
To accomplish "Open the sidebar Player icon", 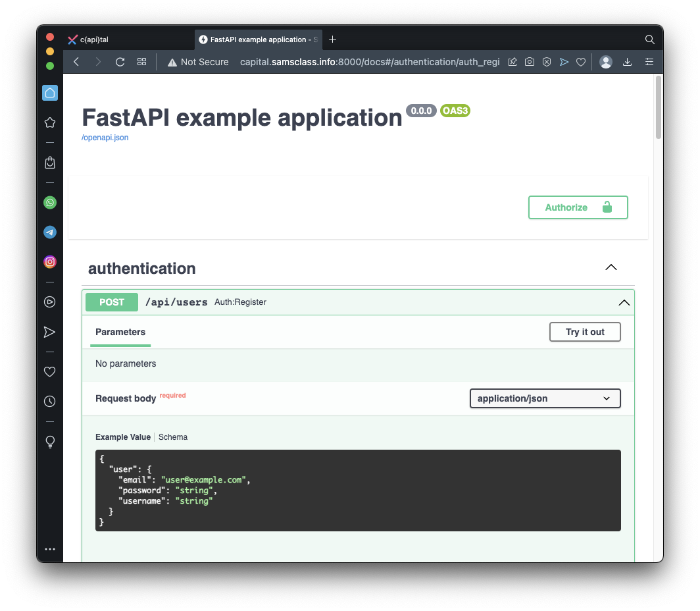I will pyautogui.click(x=50, y=302).
